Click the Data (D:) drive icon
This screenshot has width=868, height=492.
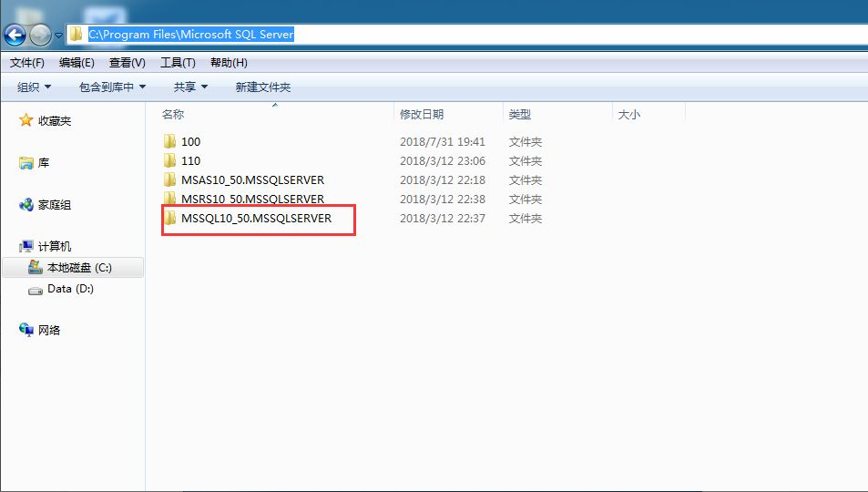click(36, 291)
